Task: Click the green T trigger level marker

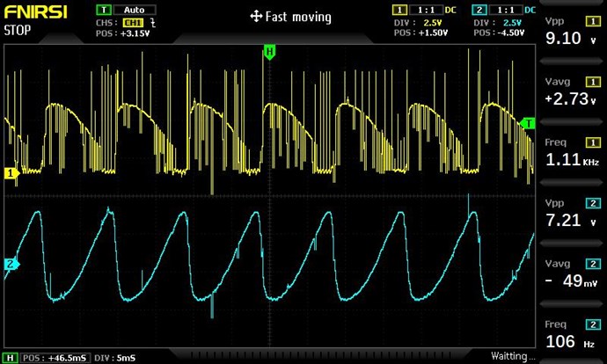Action: (528, 124)
